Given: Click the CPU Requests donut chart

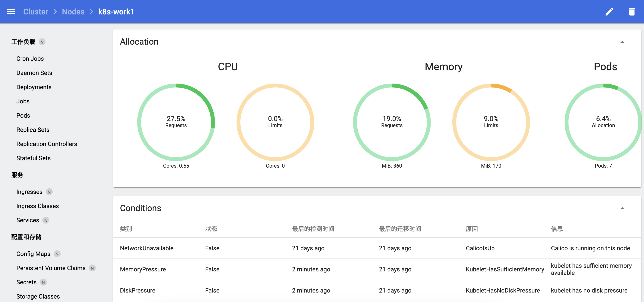Looking at the screenshot, I should pyautogui.click(x=176, y=121).
